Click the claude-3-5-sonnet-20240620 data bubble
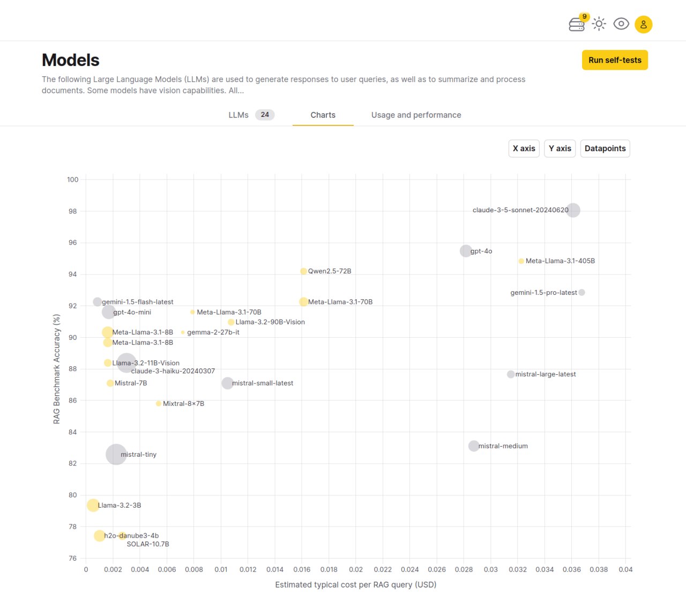 pyautogui.click(x=573, y=210)
